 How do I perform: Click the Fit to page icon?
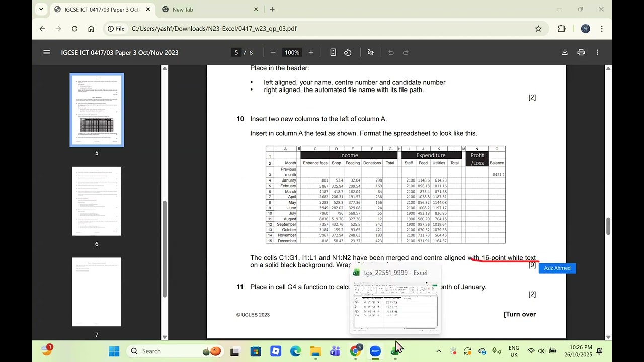(333, 52)
